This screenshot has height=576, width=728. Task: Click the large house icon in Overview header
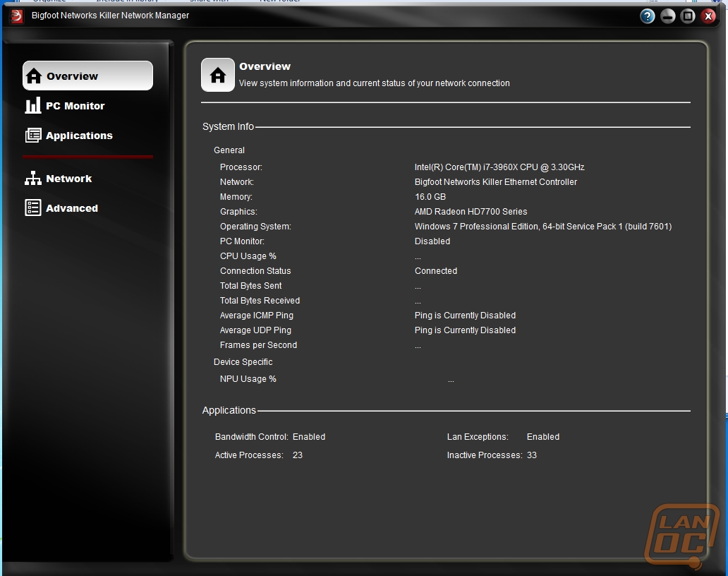[218, 75]
